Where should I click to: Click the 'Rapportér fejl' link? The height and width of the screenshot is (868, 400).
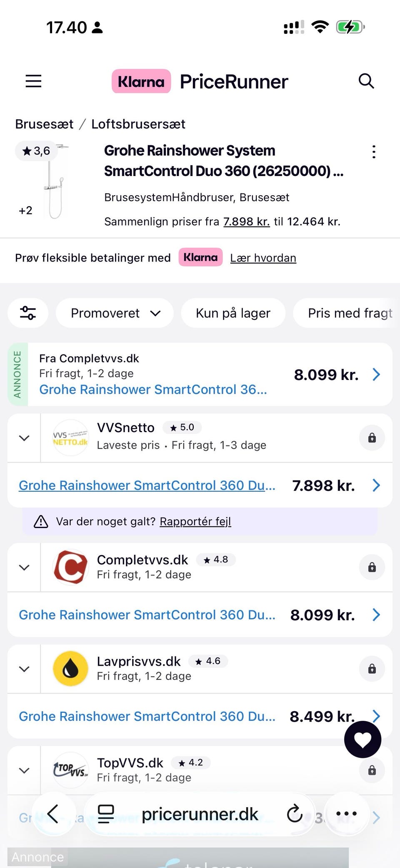(195, 521)
